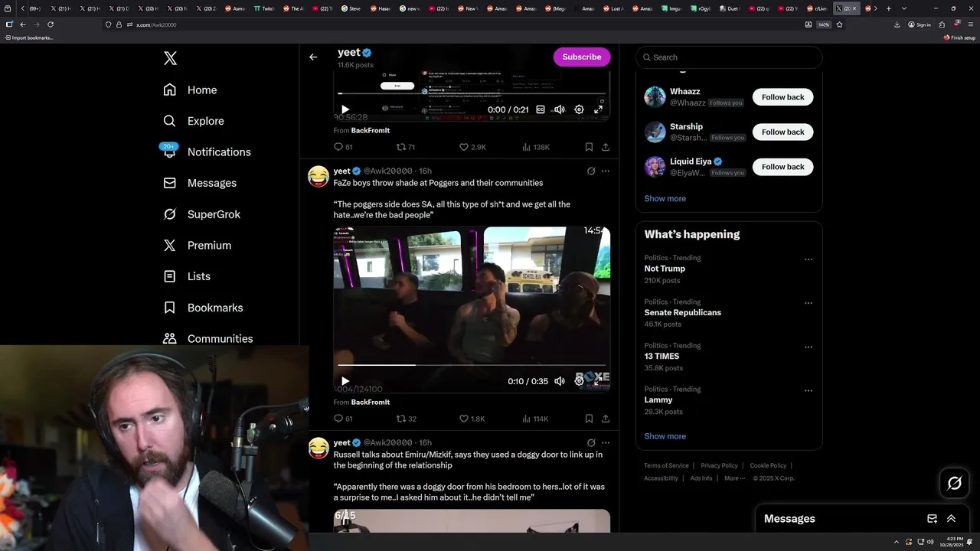
Task: Open options for Senate Republicans trend
Action: click(808, 303)
